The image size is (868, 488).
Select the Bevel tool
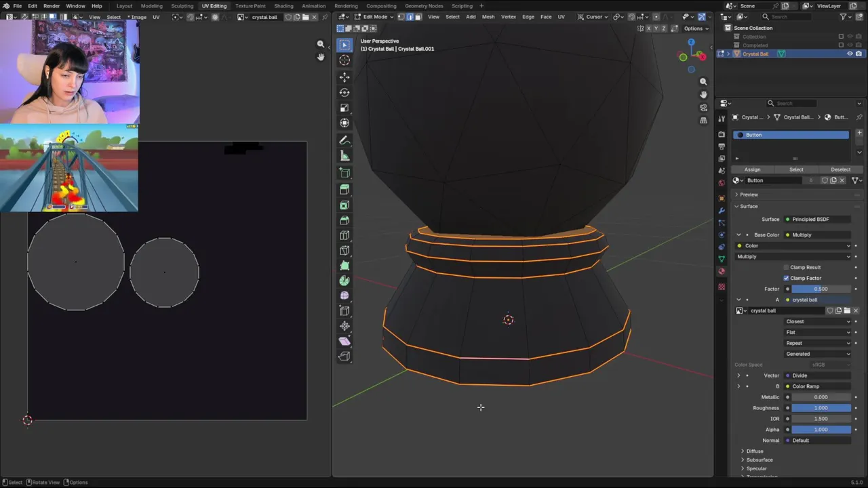coord(344,220)
